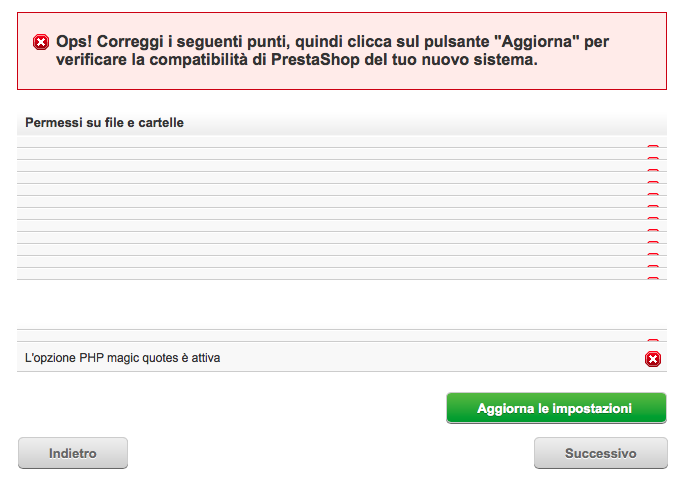Click the second red status icon under Permessi

(653, 158)
